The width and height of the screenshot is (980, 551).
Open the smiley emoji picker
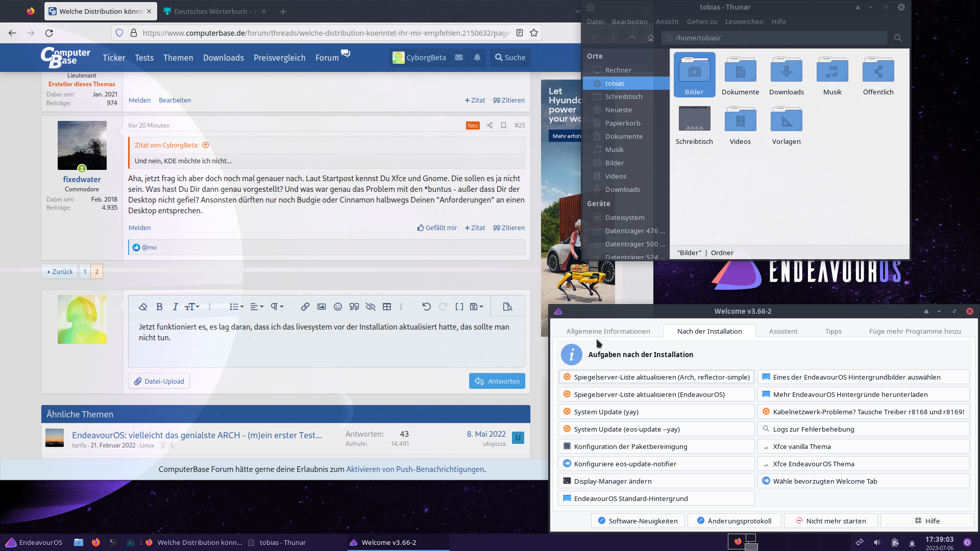(x=337, y=307)
